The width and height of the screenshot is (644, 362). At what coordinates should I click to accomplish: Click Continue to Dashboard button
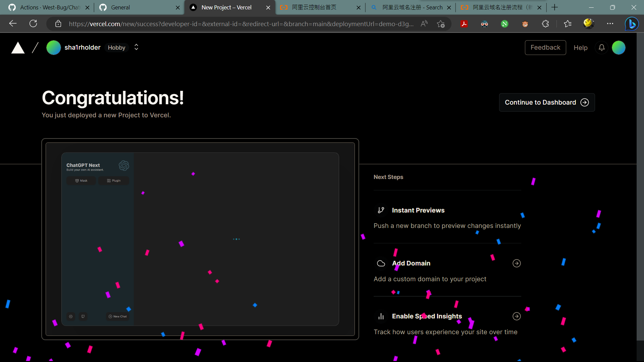(547, 102)
